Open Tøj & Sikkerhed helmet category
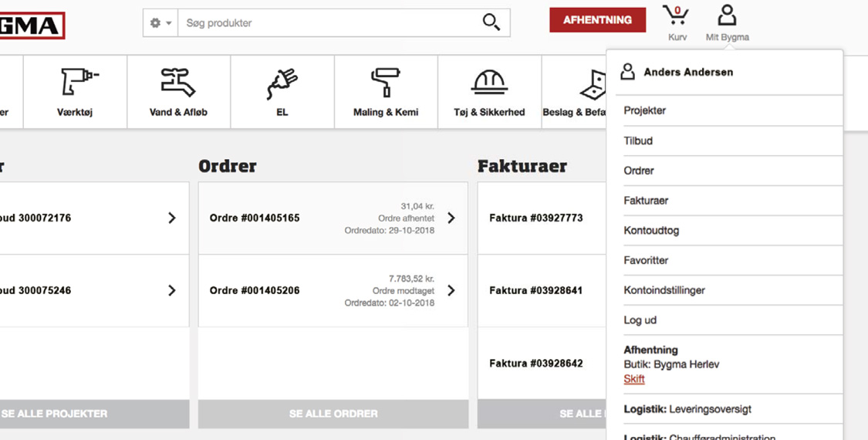 click(489, 91)
